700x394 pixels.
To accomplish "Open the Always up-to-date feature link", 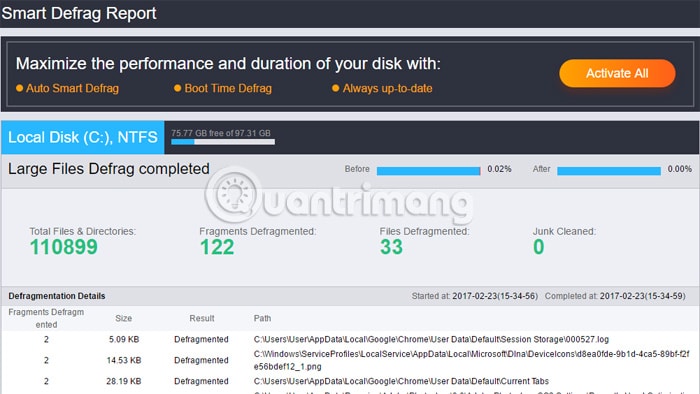I will click(x=388, y=88).
